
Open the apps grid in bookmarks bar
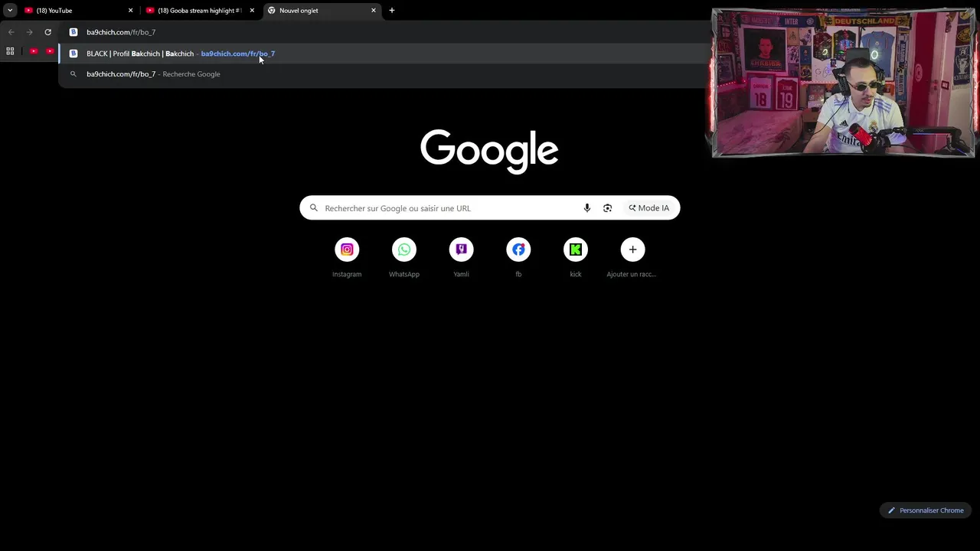click(x=10, y=51)
